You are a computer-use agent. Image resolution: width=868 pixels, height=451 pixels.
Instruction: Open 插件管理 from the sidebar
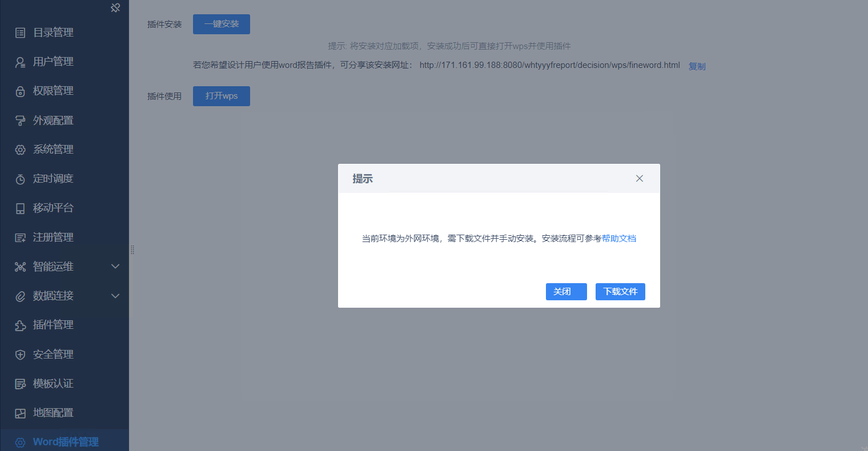(65, 325)
